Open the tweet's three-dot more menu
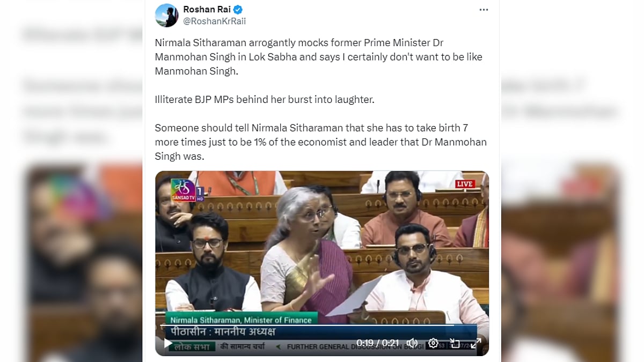The width and height of the screenshot is (644, 362). tap(484, 10)
